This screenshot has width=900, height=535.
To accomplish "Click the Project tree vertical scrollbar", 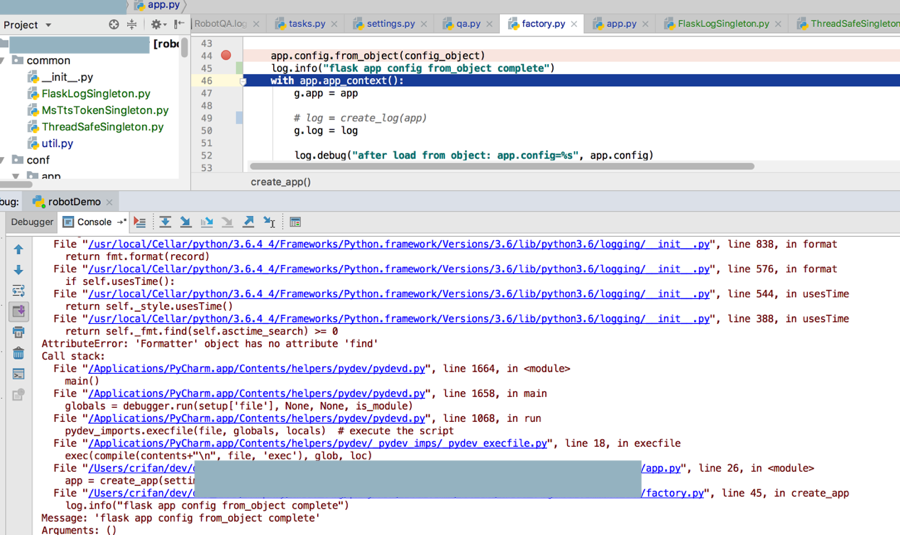I will point(184,46).
